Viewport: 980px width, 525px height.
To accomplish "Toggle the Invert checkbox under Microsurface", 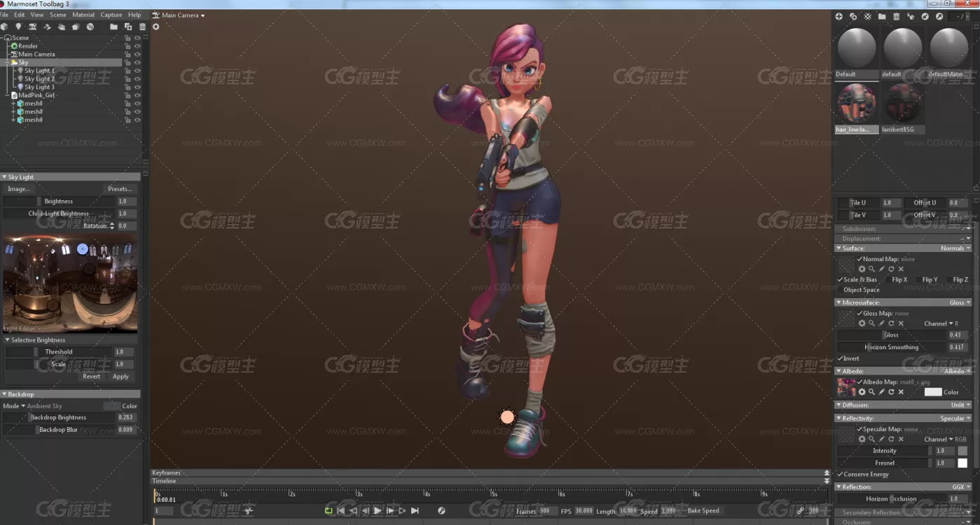I will (x=841, y=358).
